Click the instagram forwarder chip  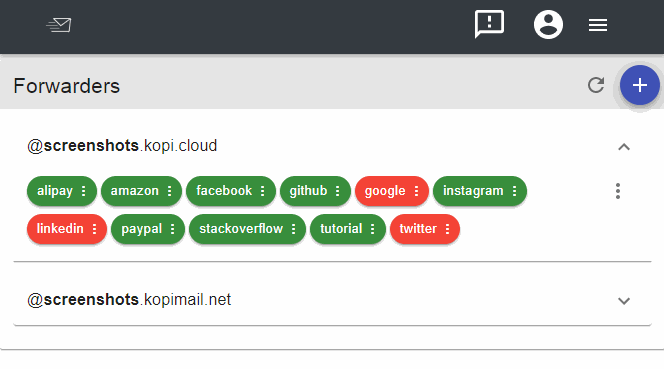click(480, 191)
